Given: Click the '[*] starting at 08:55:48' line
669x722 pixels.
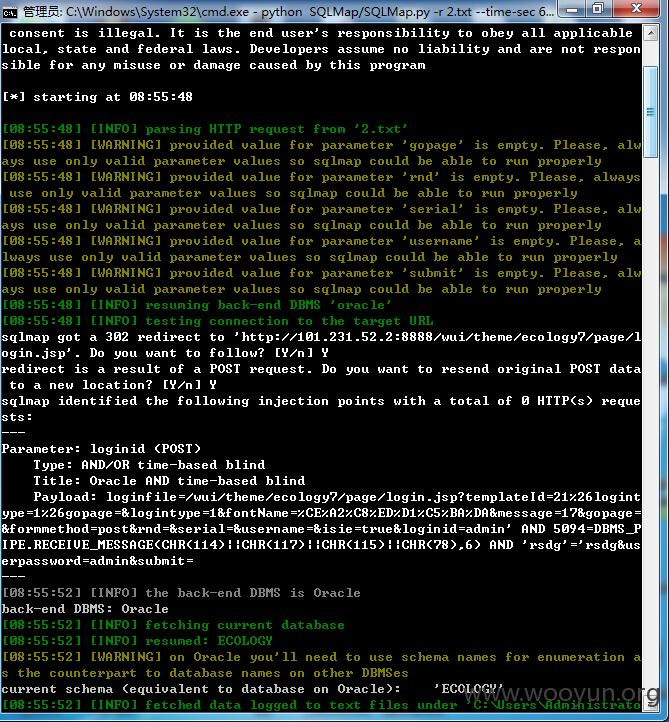Looking at the screenshot, I should click(97, 97).
